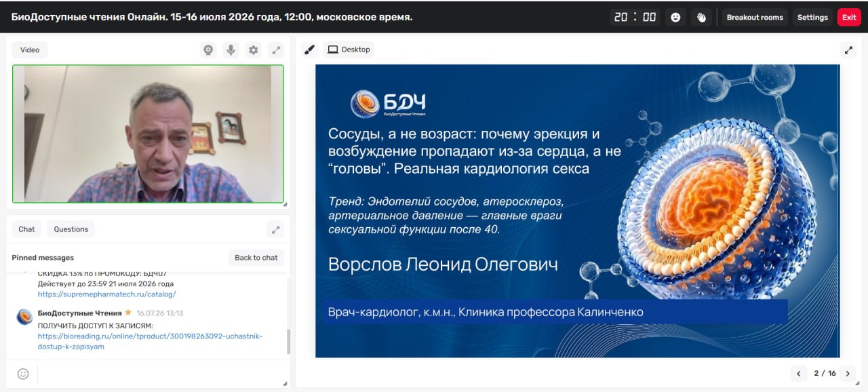This screenshot has width=868, height=392.
Task: Click the 20:00 timer display
Action: 635,18
